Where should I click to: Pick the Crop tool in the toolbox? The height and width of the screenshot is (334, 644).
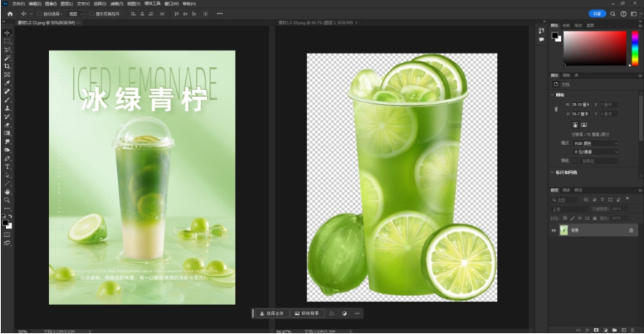7,67
